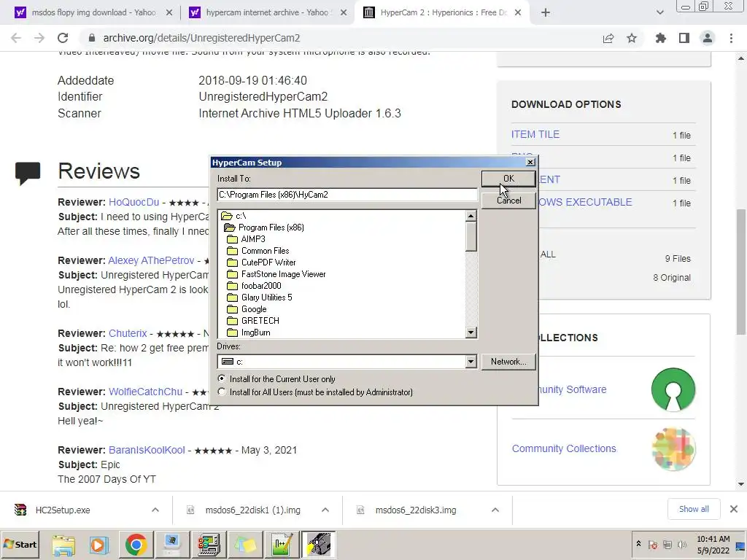Click folder list scroll down arrow

pos(471,332)
